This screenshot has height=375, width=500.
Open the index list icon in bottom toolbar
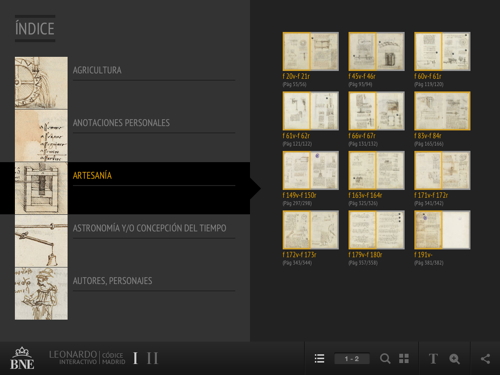319,359
